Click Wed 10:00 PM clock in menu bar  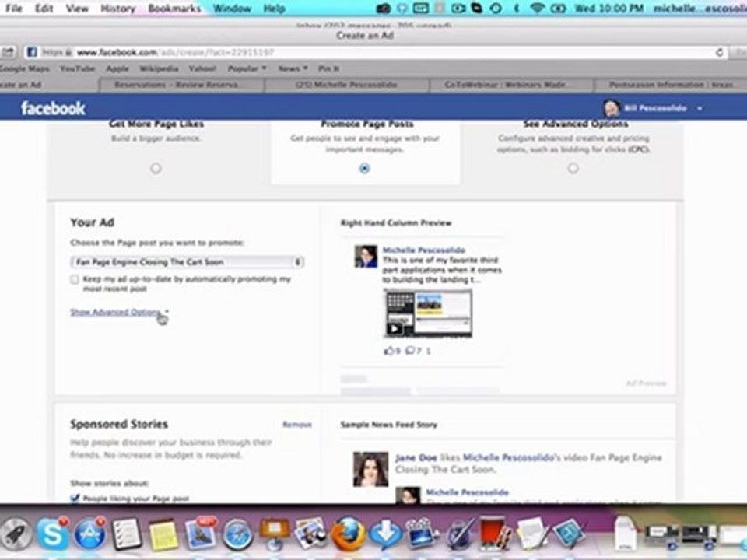coord(608,9)
